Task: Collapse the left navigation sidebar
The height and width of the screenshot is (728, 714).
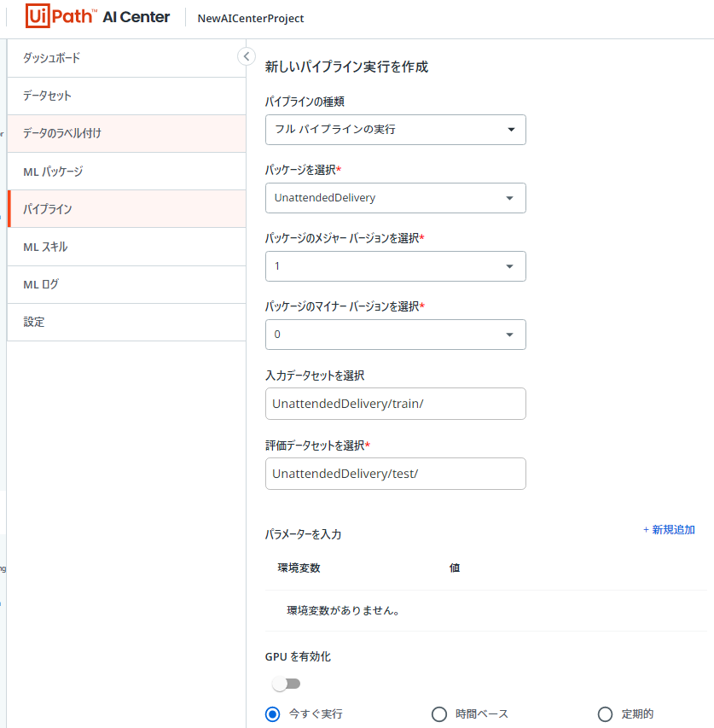Action: tap(247, 55)
